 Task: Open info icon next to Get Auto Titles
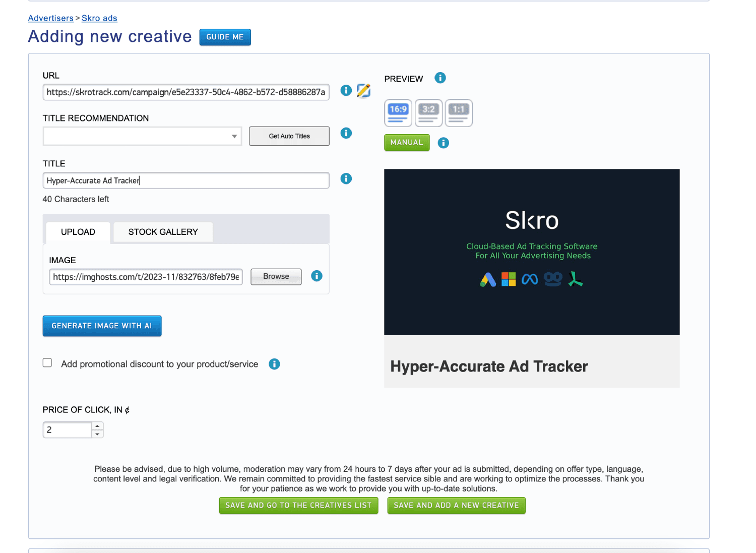(x=346, y=133)
